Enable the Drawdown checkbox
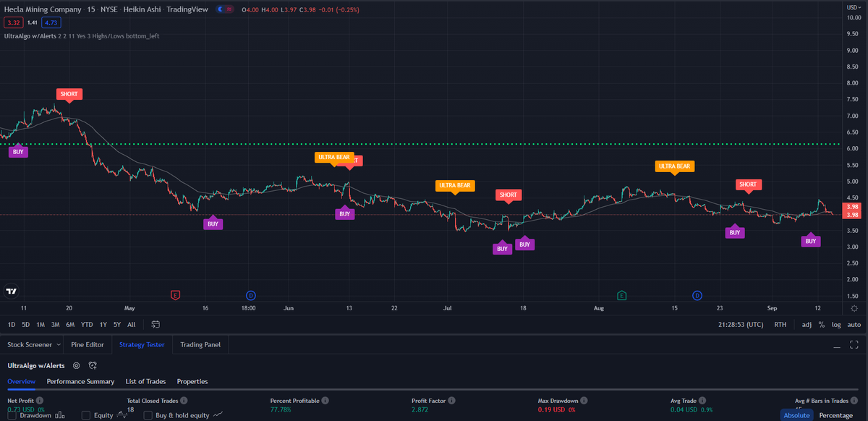868x421 pixels. [12, 415]
